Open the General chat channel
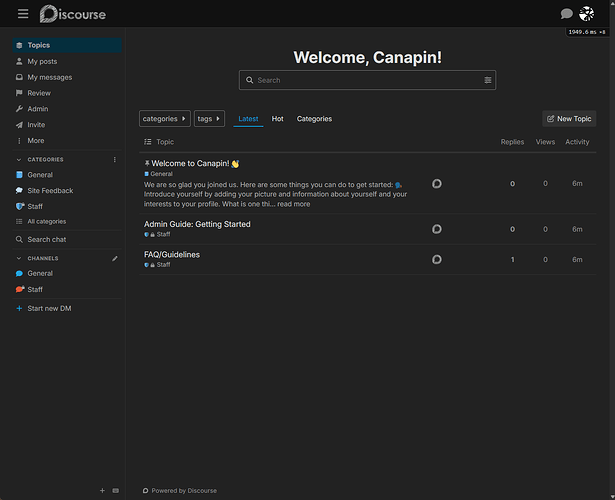This screenshot has width=615, height=500. 67,273
